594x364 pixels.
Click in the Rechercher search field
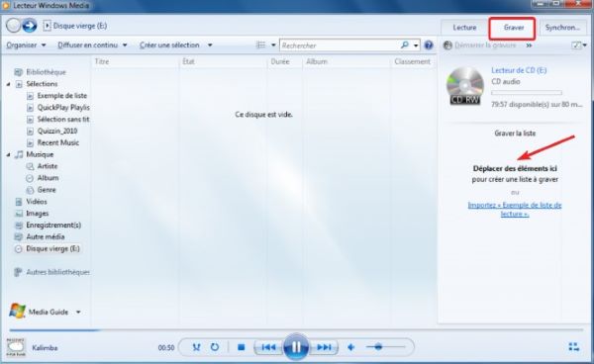click(x=339, y=45)
